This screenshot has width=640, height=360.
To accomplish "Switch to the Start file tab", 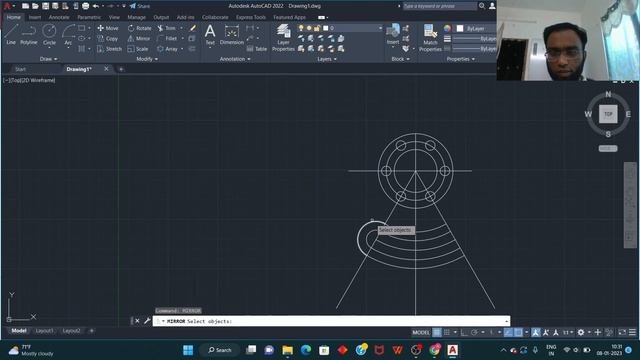I will pyautogui.click(x=20, y=69).
